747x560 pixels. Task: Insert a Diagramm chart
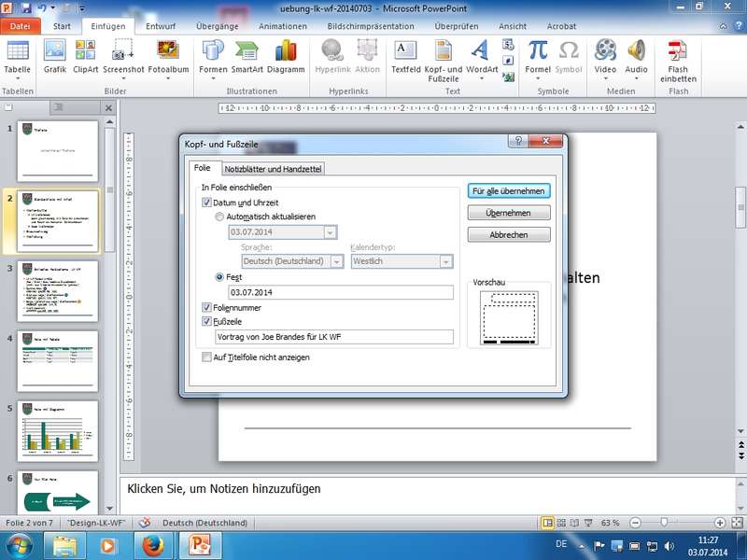point(286,56)
